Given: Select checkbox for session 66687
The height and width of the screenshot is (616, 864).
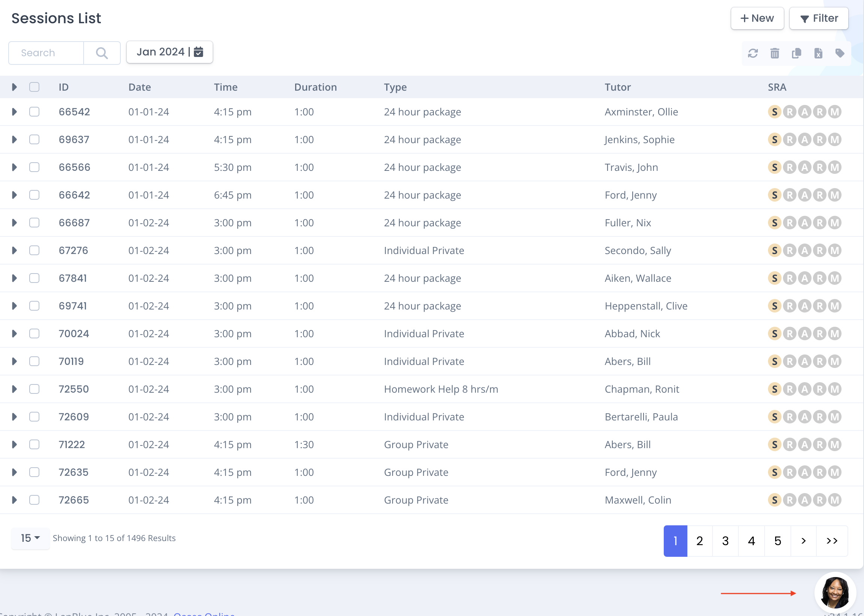Looking at the screenshot, I should (34, 223).
